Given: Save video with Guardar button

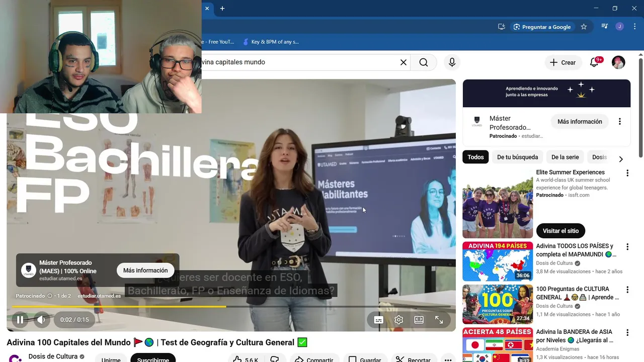Looking at the screenshot, I should click(x=365, y=359).
